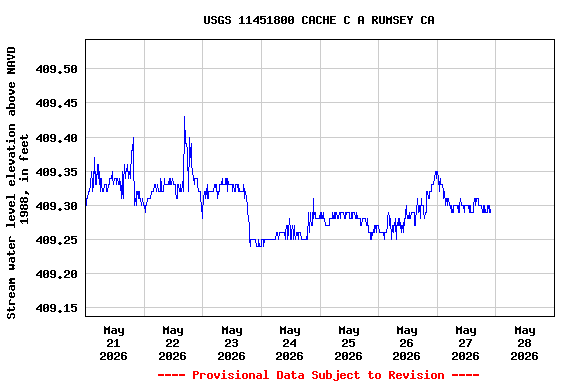Click the y-axis label 409.35
The width and height of the screenshot is (576, 384).
point(57,172)
